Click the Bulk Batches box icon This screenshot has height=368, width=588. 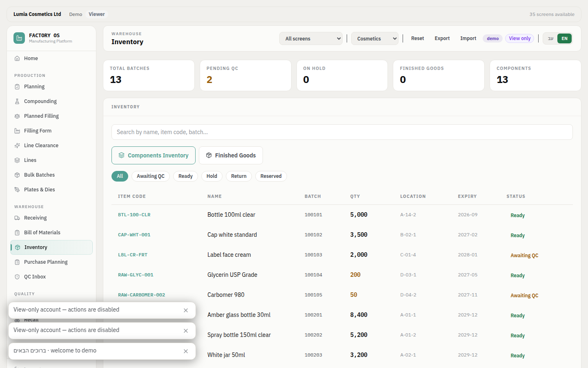(x=17, y=175)
